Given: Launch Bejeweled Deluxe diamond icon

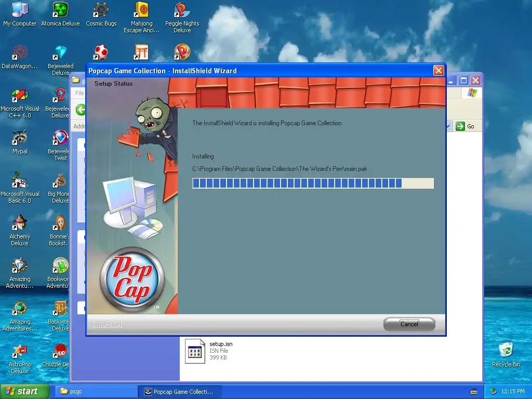Looking at the screenshot, I should (x=60, y=60).
